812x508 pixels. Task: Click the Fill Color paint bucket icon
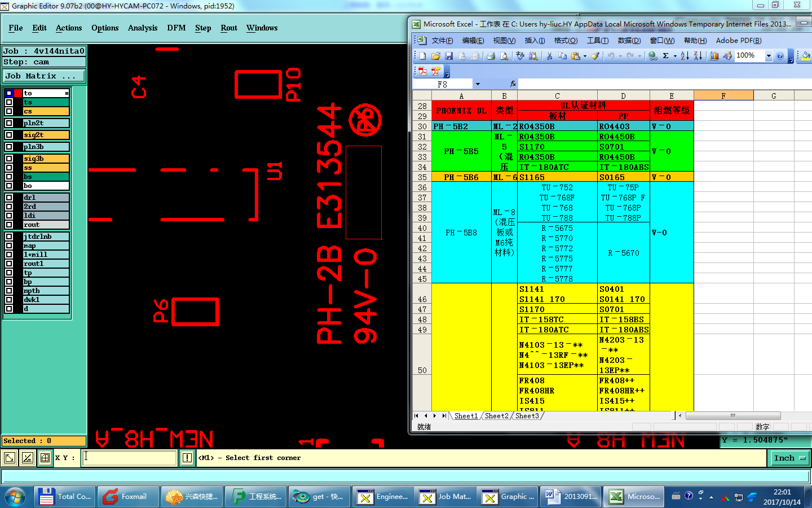[x=806, y=56]
